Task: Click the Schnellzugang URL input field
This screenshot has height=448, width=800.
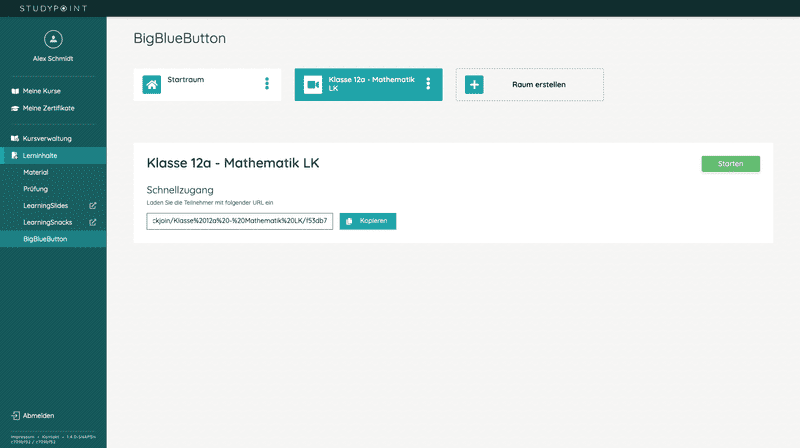Action: [x=240, y=221]
